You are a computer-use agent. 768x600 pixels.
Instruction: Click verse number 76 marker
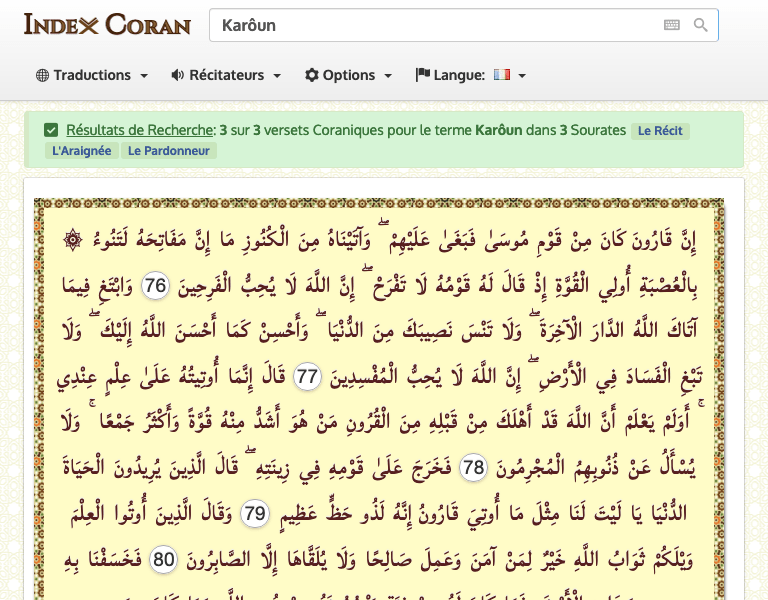click(155, 285)
